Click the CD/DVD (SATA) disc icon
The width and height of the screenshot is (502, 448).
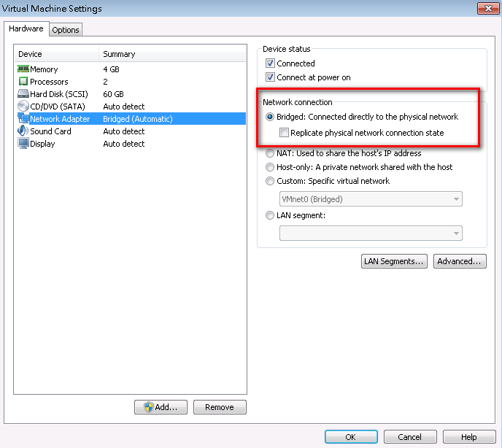click(x=23, y=106)
